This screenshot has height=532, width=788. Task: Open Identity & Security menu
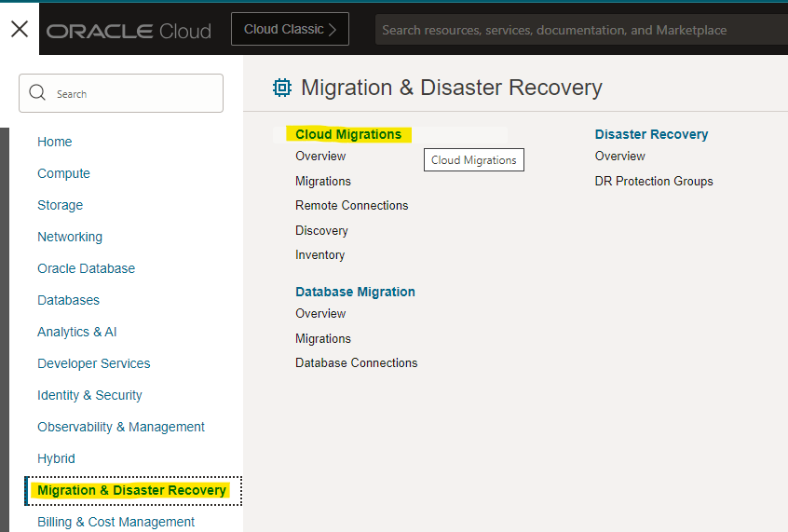(x=89, y=395)
